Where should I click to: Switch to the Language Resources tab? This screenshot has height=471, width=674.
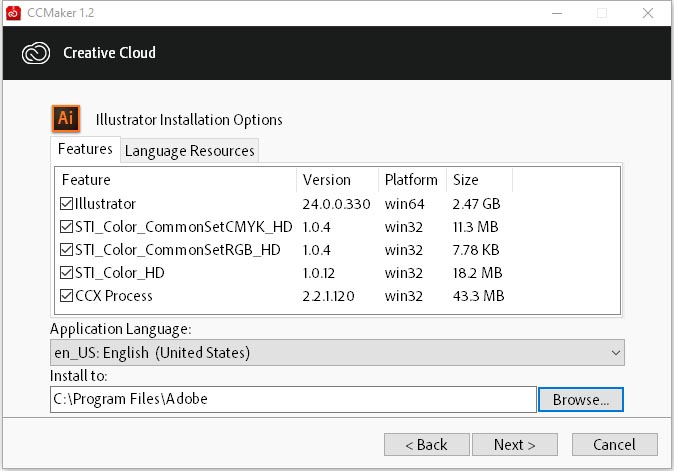click(x=190, y=151)
